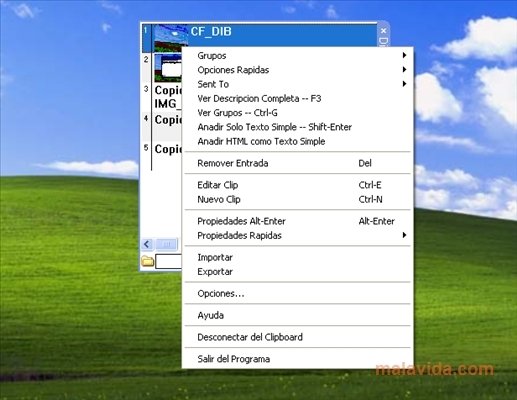Image resolution: width=517 pixels, height=400 pixels.
Task: Choose Ver Grupos -- Ctrl-G
Action: point(298,113)
